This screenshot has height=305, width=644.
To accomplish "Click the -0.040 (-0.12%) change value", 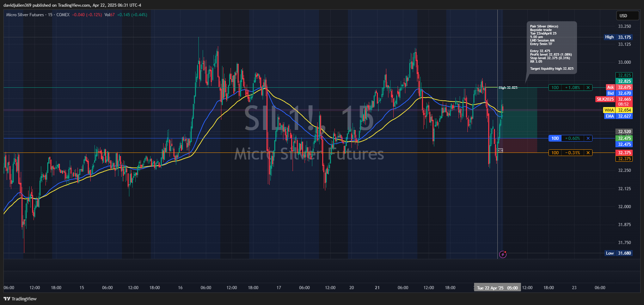I will coord(87,15).
